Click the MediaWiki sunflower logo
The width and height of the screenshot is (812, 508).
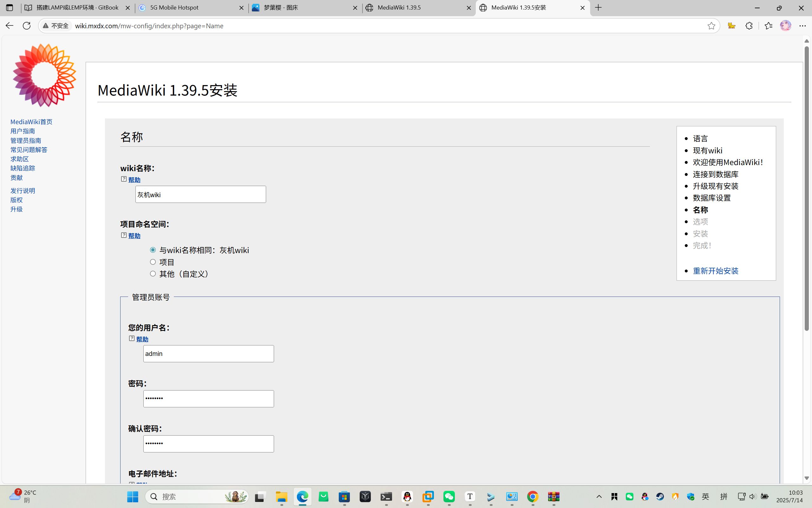click(x=44, y=75)
